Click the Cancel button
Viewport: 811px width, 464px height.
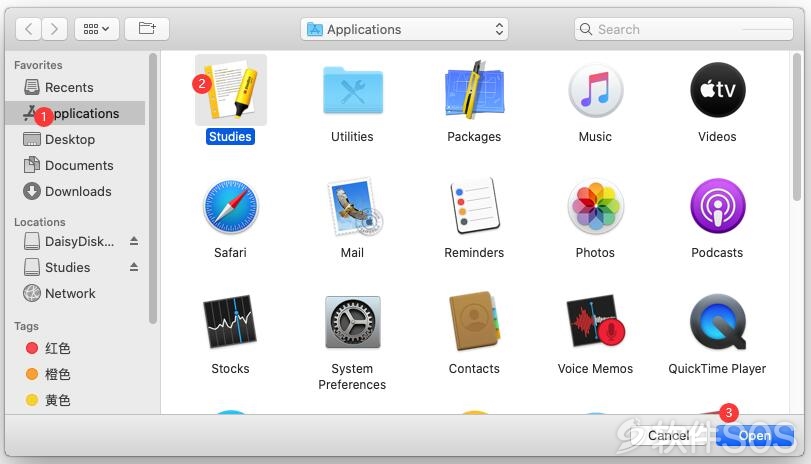click(669, 436)
